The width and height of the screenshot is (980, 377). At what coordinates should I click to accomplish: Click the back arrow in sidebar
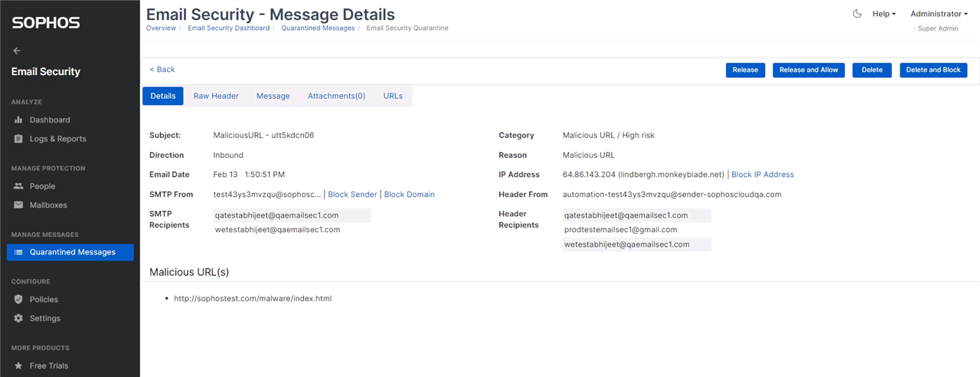pos(18,51)
